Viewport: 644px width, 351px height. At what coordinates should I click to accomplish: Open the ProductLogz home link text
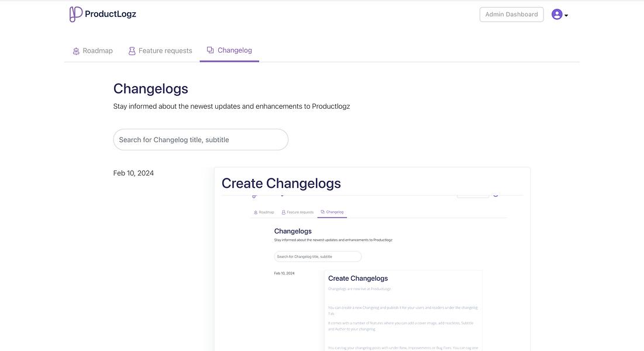[111, 14]
